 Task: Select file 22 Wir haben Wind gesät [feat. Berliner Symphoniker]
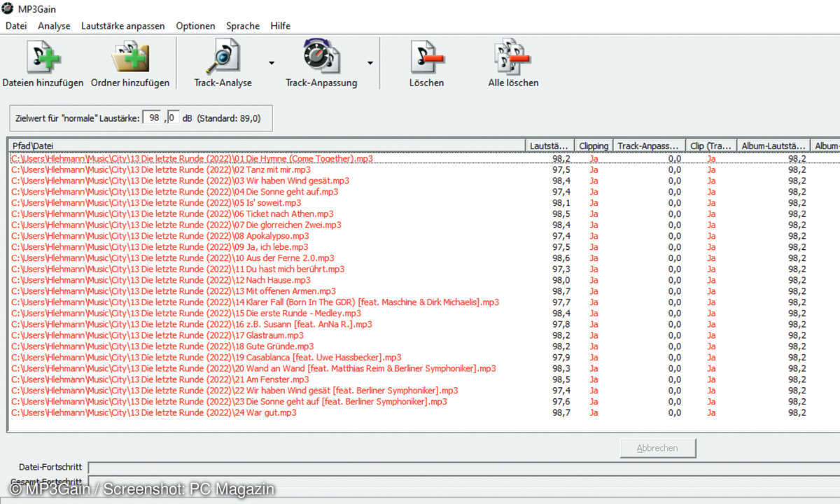click(x=235, y=391)
